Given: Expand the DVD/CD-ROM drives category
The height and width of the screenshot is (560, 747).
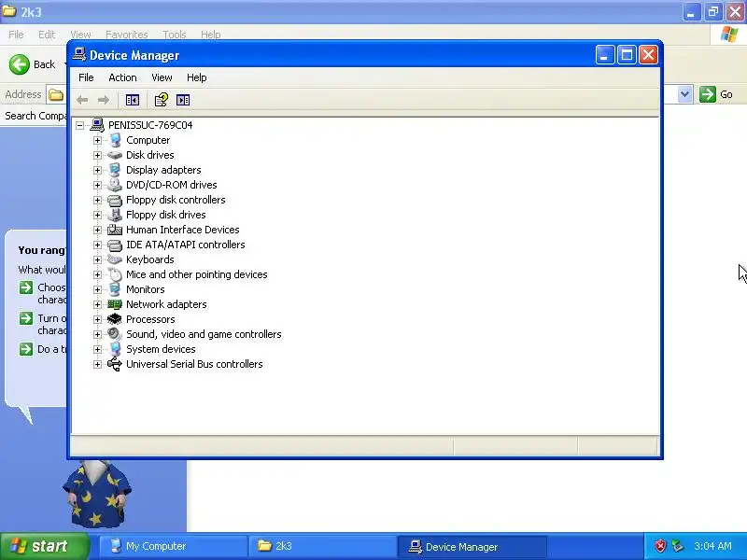Looking at the screenshot, I should click(98, 185).
